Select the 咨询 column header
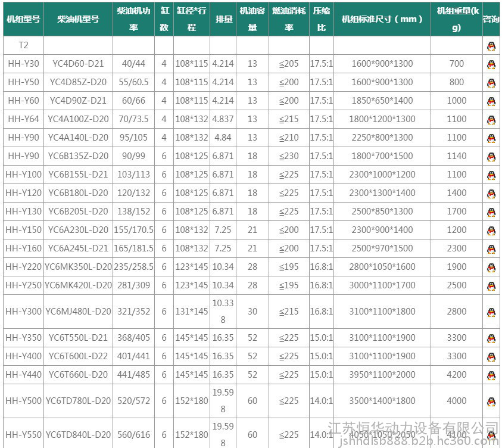This screenshot has height=448, width=502. pyautogui.click(x=491, y=19)
